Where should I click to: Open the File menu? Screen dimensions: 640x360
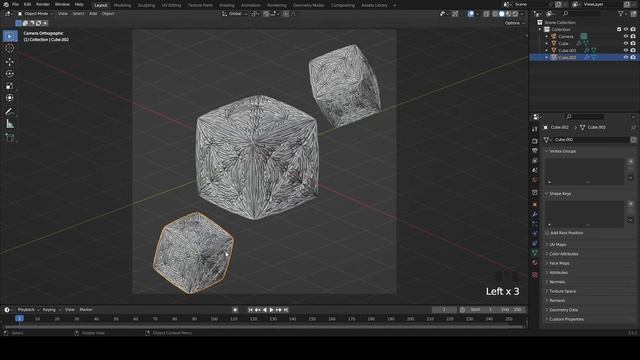click(15, 4)
